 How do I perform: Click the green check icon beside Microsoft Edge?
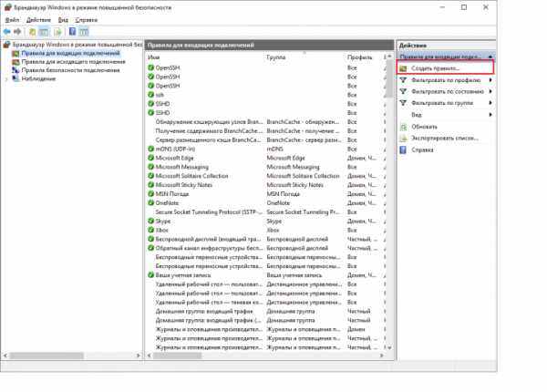tap(151, 158)
